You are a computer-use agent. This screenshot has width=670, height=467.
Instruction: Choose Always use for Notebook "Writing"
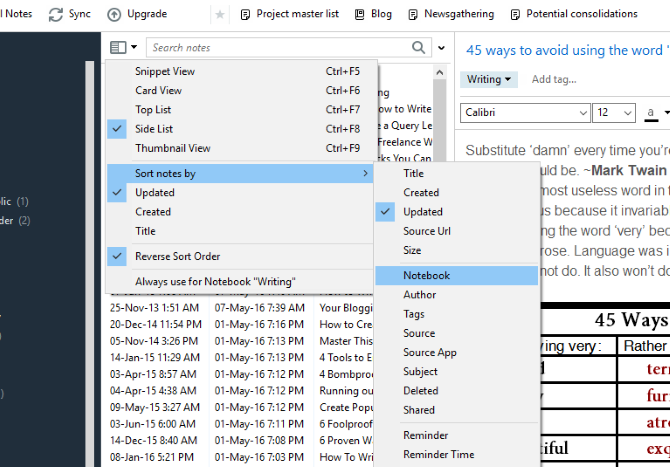click(x=215, y=281)
